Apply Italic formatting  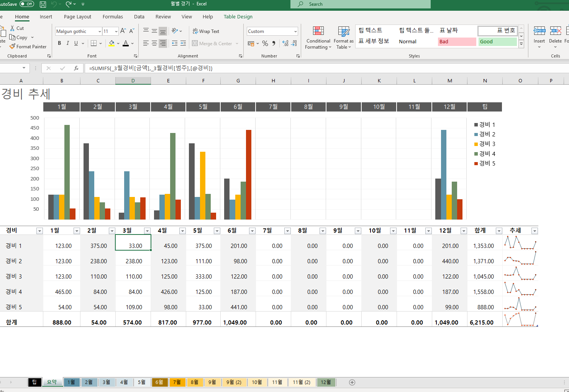coord(68,43)
